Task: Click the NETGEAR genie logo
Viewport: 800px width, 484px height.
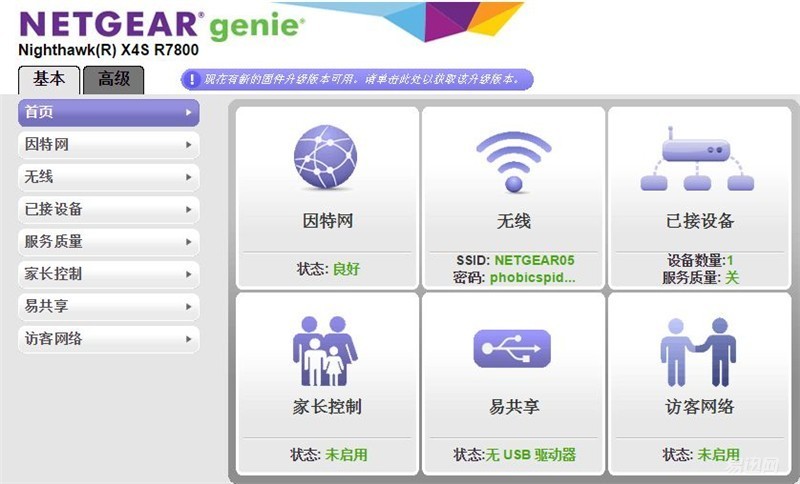Action: tap(162, 26)
